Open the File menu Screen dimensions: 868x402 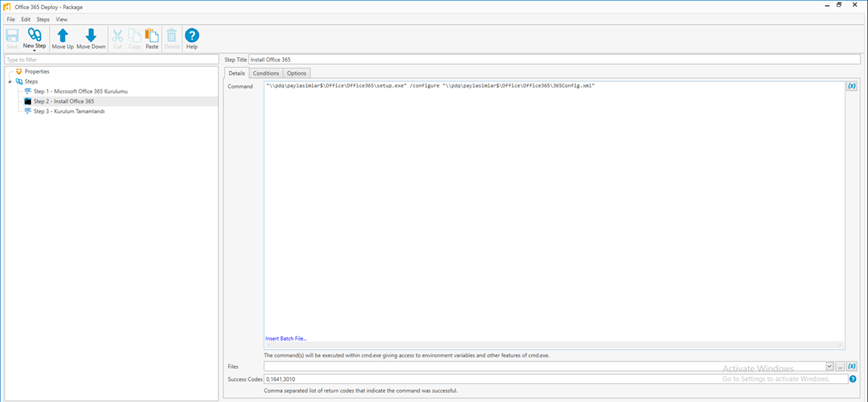[x=11, y=20]
